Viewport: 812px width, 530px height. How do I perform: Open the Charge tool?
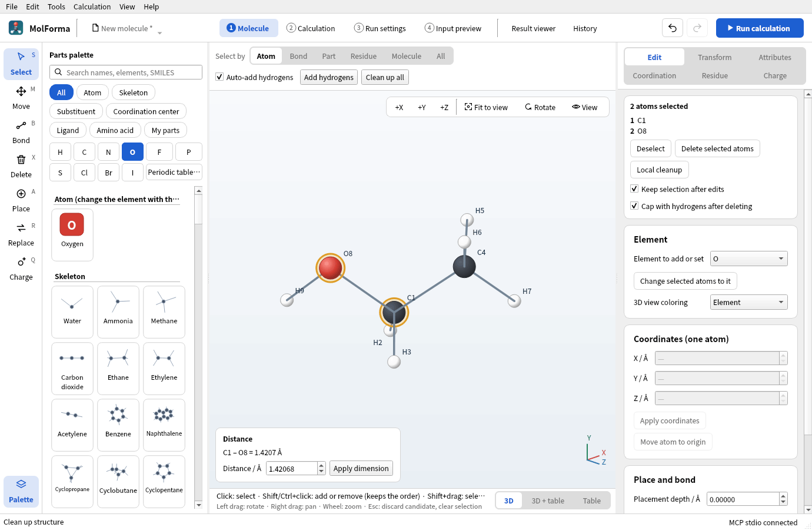point(21,269)
